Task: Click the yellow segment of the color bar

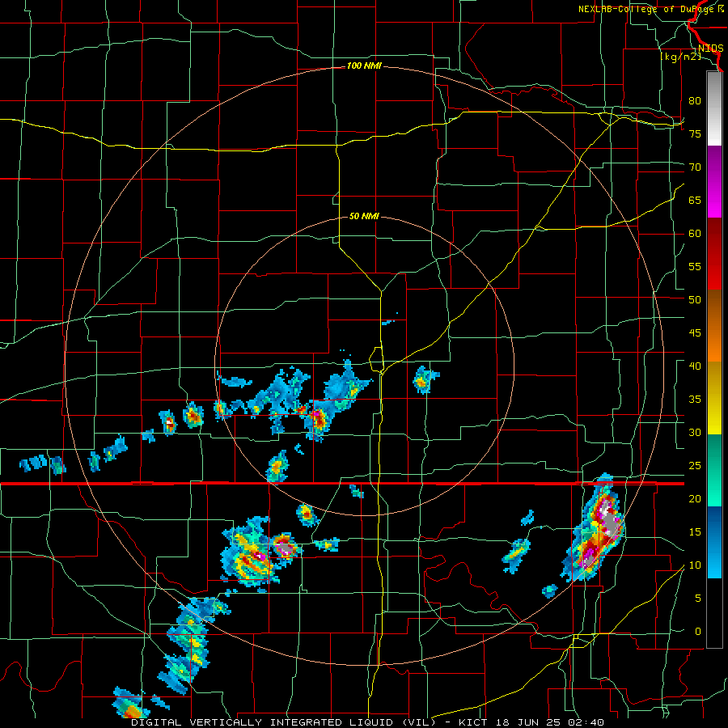Action: click(x=714, y=398)
